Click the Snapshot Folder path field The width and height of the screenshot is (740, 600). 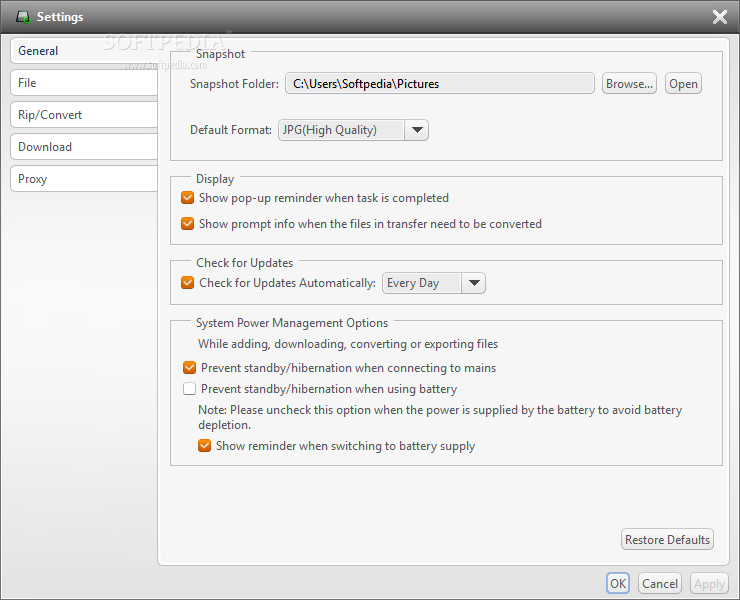tap(439, 84)
